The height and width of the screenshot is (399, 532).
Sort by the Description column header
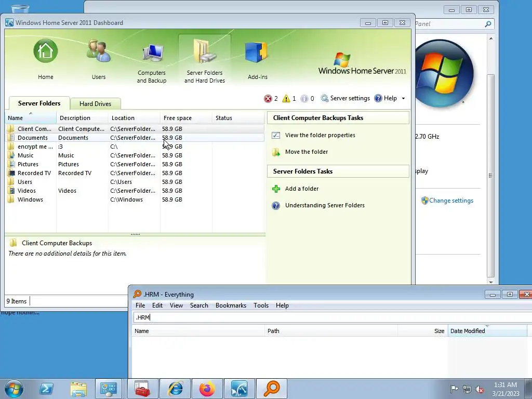83,118
